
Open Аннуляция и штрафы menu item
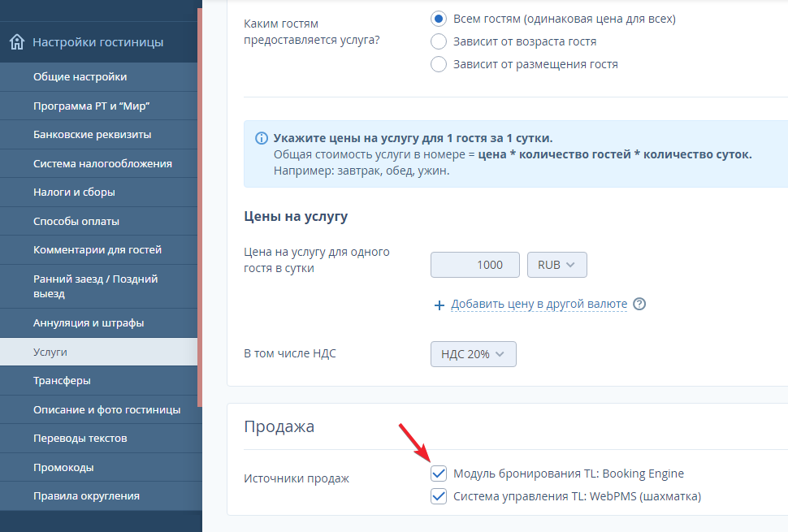click(98, 323)
